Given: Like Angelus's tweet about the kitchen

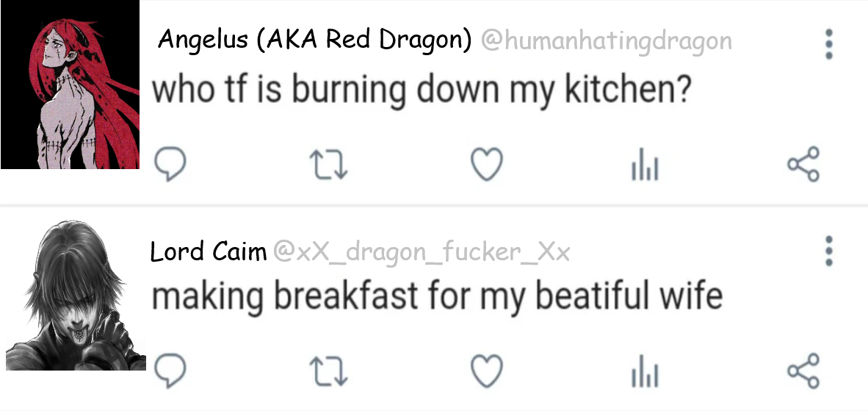Looking at the screenshot, I should (x=486, y=165).
